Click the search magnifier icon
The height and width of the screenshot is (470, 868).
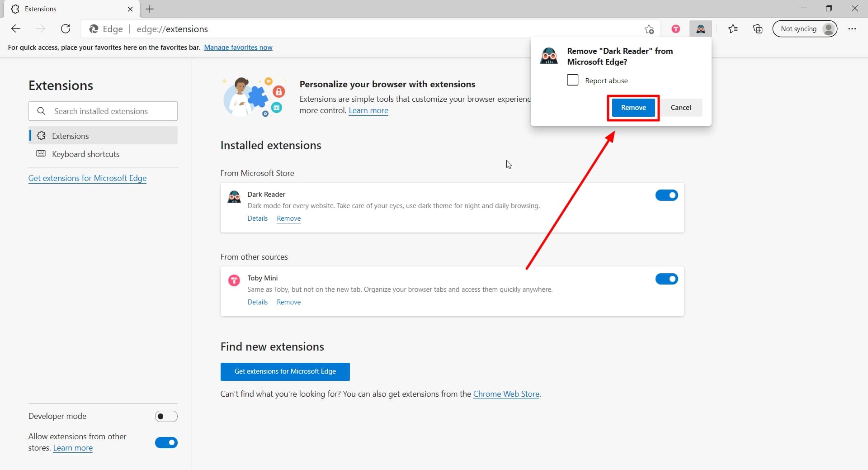[41, 111]
